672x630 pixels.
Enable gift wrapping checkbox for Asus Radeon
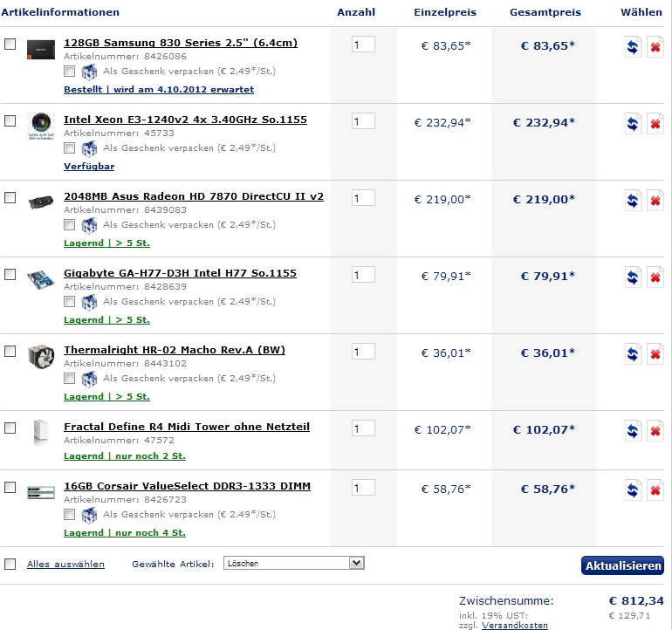(x=69, y=224)
